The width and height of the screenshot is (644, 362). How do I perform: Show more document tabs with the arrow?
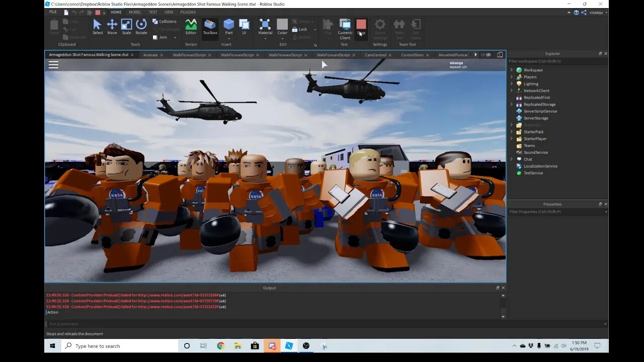[476, 55]
